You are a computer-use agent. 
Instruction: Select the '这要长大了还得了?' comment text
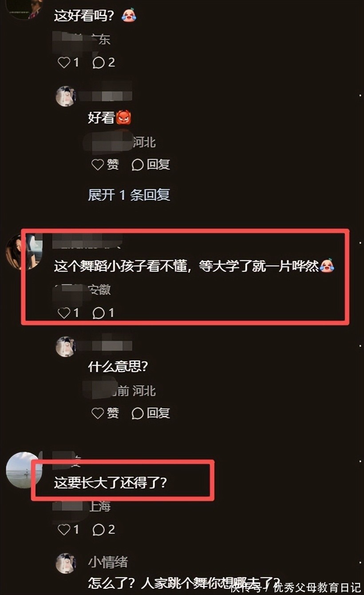pyautogui.click(x=111, y=482)
